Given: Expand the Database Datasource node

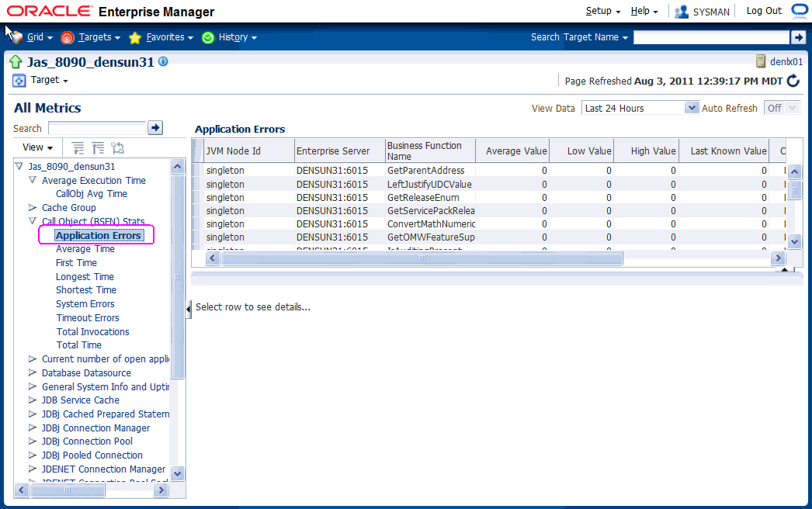Looking at the screenshot, I should tap(33, 372).
